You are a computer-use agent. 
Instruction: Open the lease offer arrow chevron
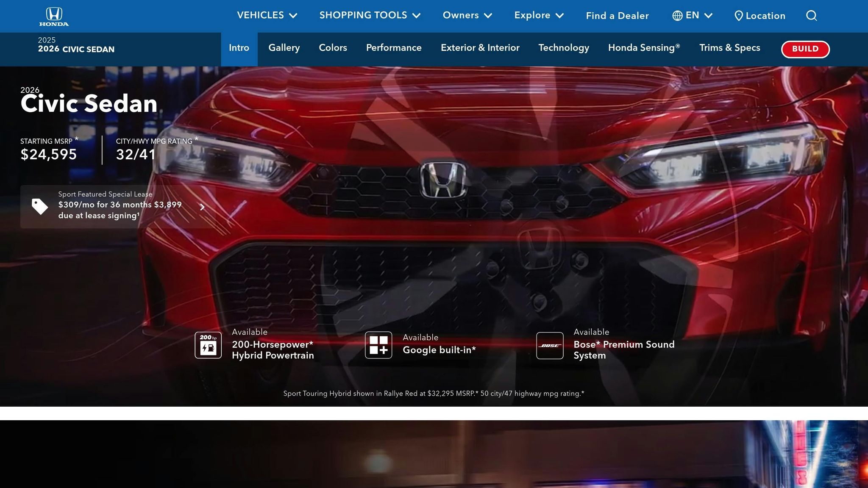pos(202,207)
